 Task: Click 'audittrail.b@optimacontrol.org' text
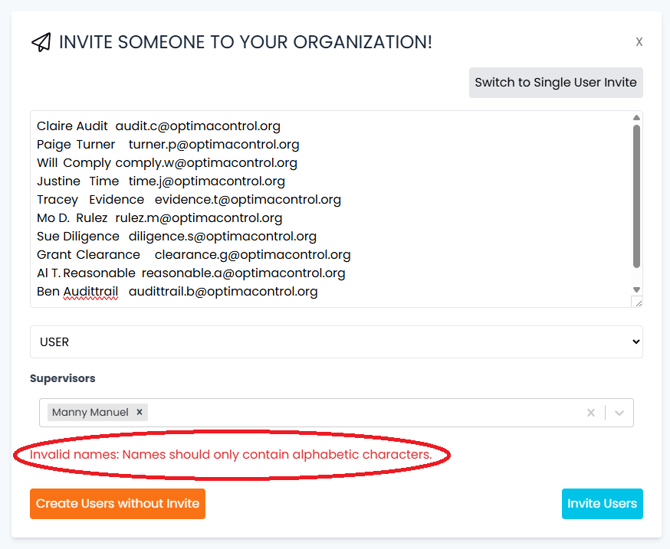click(223, 291)
